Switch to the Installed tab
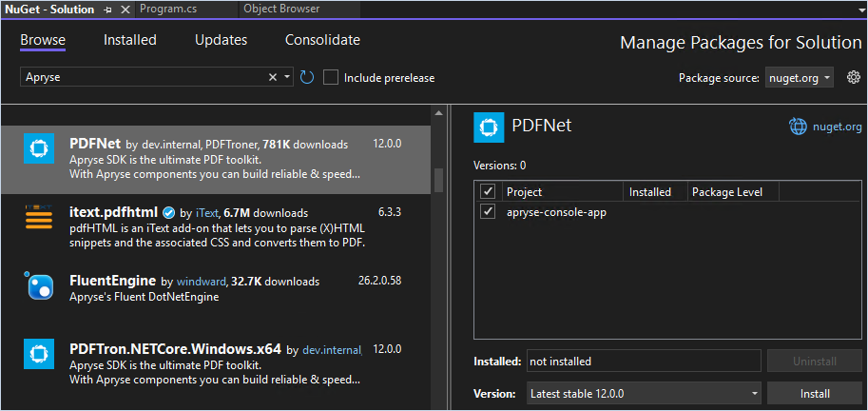The image size is (868, 411). [130, 40]
